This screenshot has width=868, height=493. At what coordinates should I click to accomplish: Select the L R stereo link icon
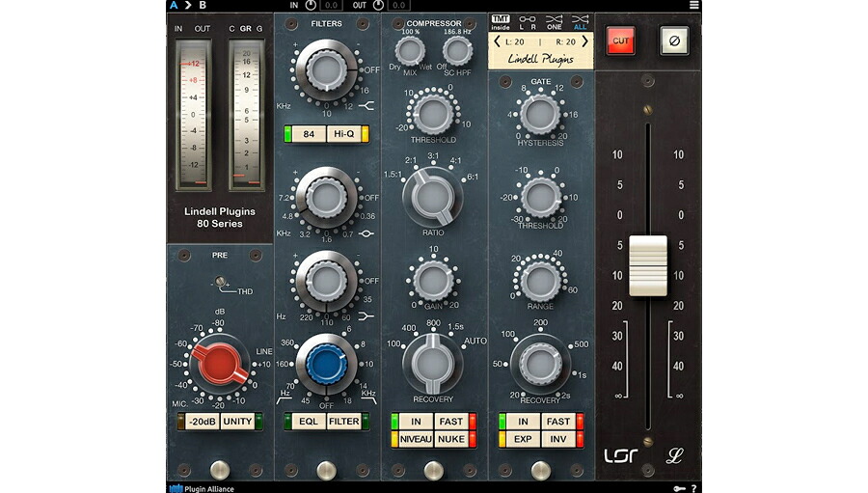(x=527, y=22)
